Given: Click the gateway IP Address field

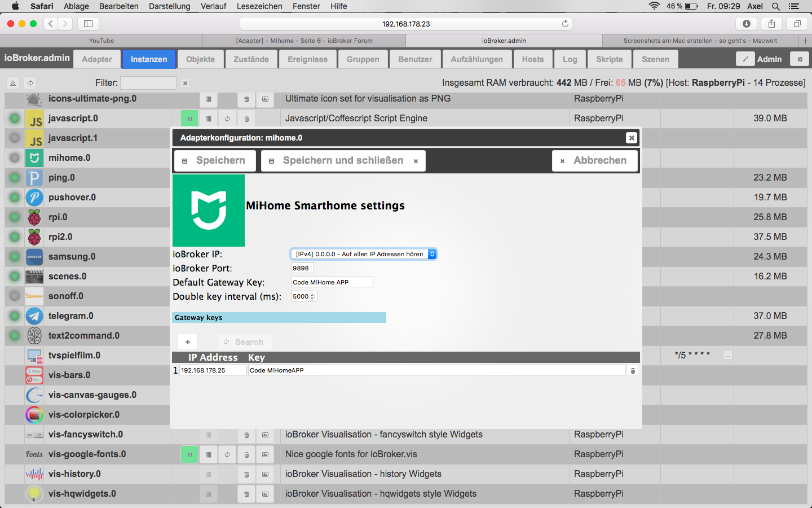Looking at the screenshot, I should tap(213, 370).
